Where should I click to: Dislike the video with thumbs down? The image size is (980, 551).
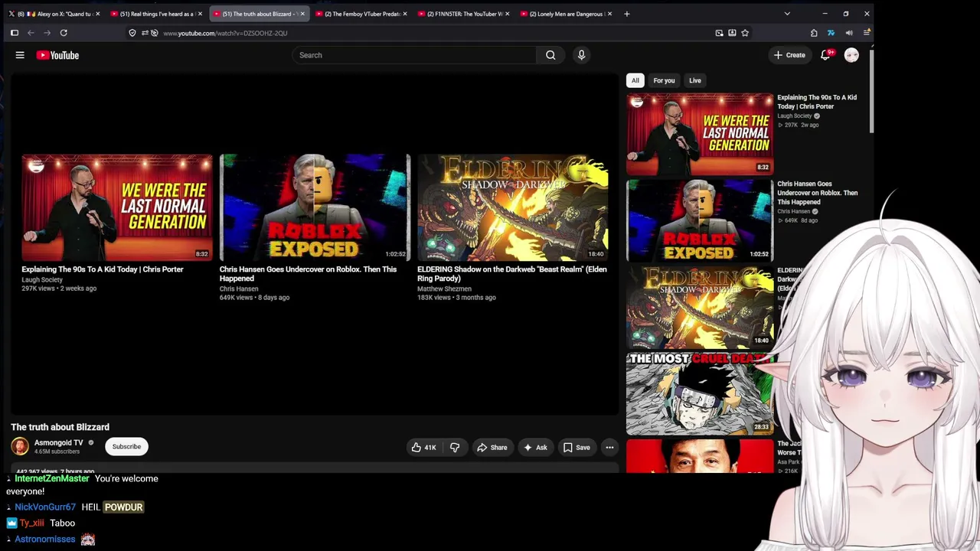[x=455, y=448]
